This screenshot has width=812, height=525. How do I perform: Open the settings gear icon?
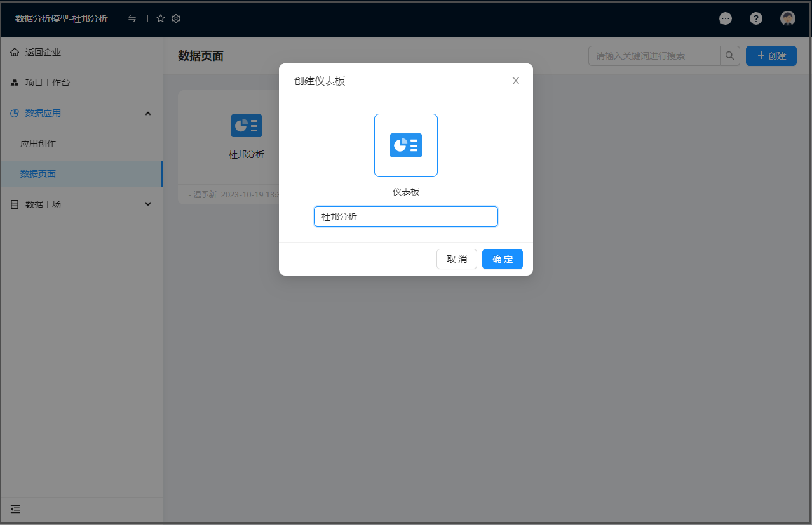176,18
